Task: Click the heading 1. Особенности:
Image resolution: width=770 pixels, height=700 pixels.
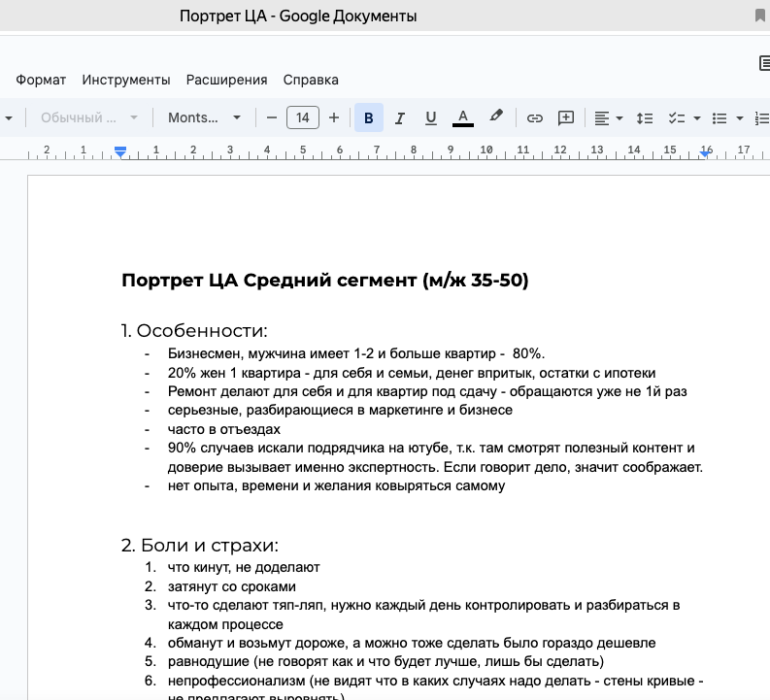Action: [x=194, y=330]
